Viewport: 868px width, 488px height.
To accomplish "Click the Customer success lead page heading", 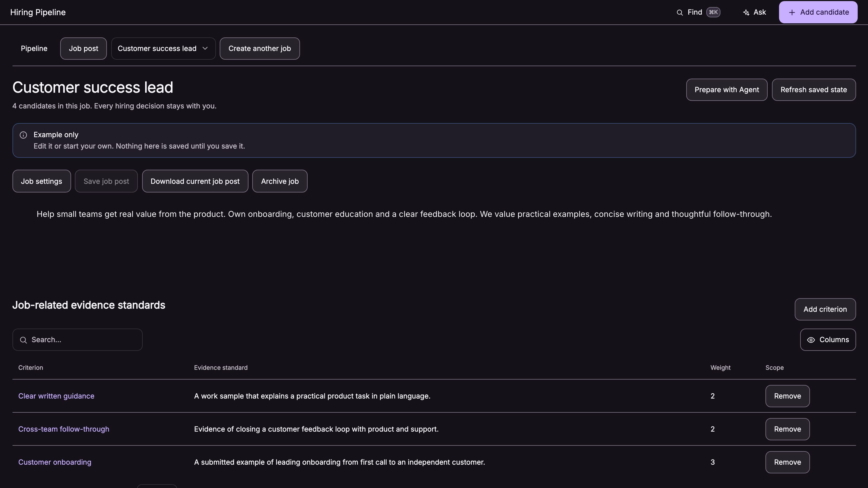I will point(93,88).
